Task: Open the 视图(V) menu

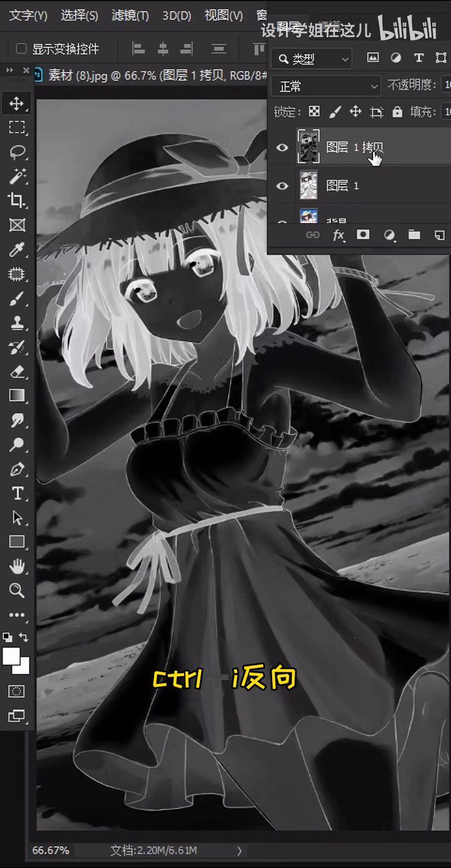Action: click(224, 16)
